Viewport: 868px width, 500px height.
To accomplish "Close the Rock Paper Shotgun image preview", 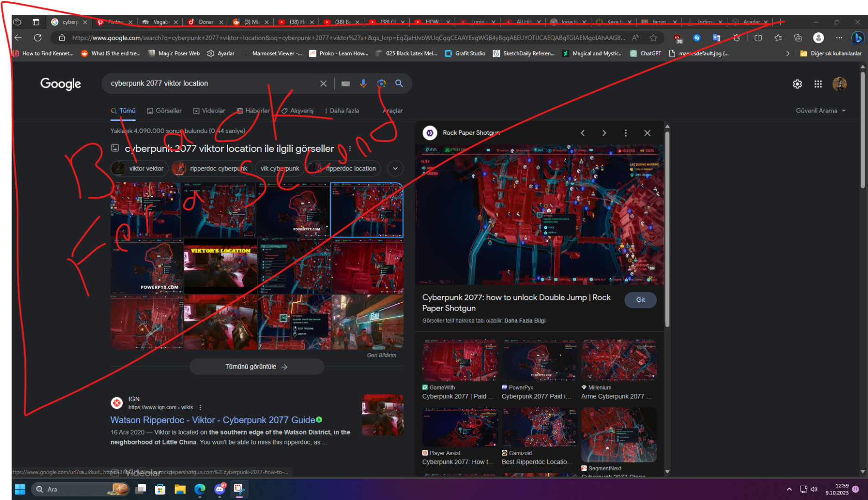I will (647, 133).
